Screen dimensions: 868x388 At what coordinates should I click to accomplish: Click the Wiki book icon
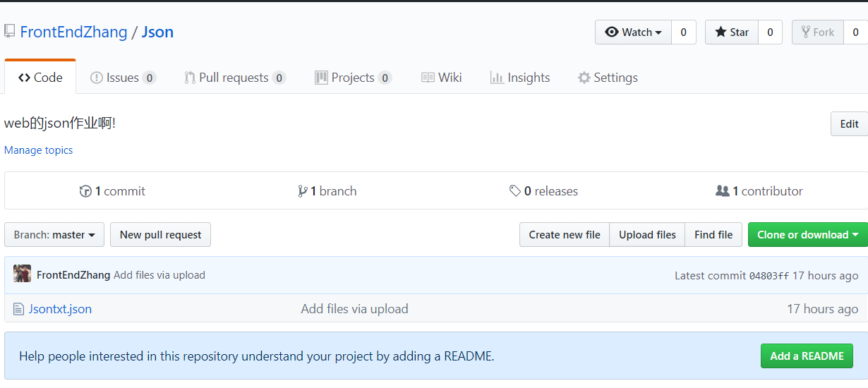[x=428, y=78]
